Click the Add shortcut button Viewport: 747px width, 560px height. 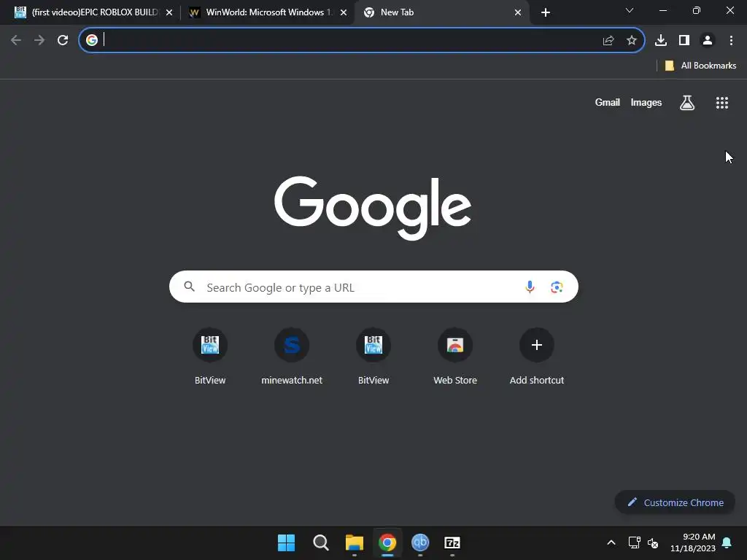pyautogui.click(x=537, y=356)
